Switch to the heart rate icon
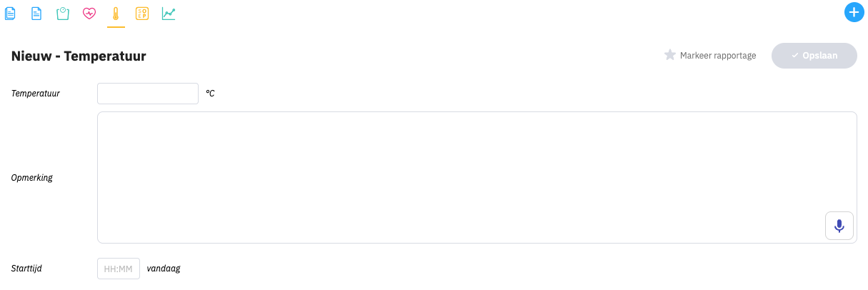 (89, 13)
